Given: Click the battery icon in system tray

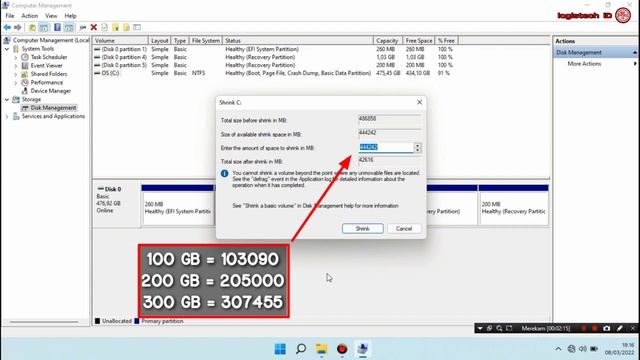Looking at the screenshot, I should pos(594,349).
